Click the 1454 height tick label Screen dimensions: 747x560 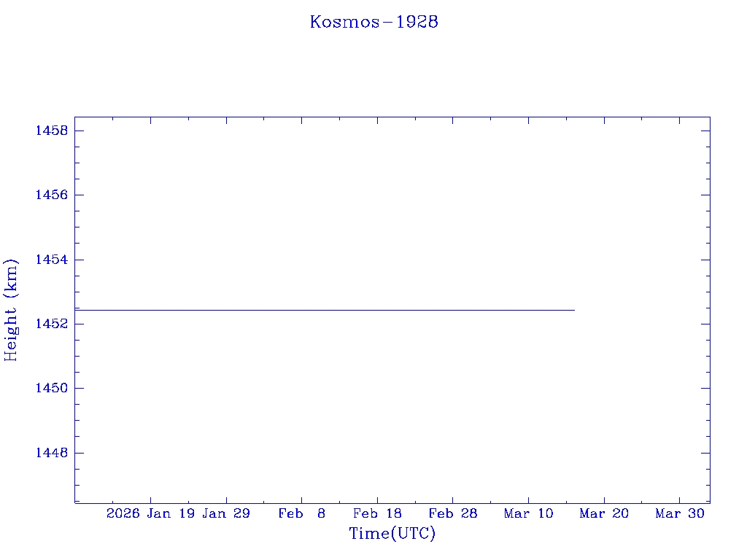click(51, 260)
